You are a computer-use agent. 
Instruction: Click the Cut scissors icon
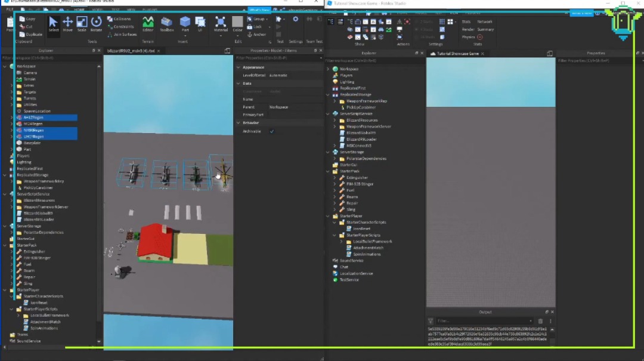pos(22,27)
